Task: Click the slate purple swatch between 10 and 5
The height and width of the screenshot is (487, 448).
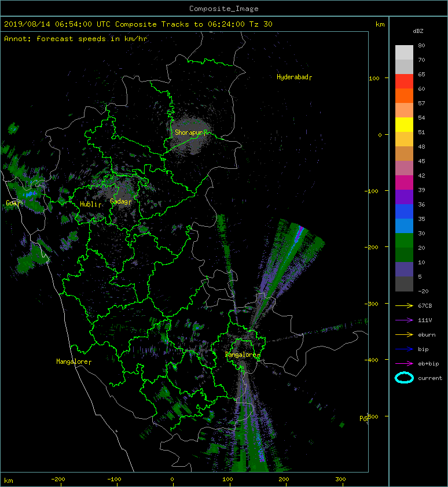Action: (404, 270)
